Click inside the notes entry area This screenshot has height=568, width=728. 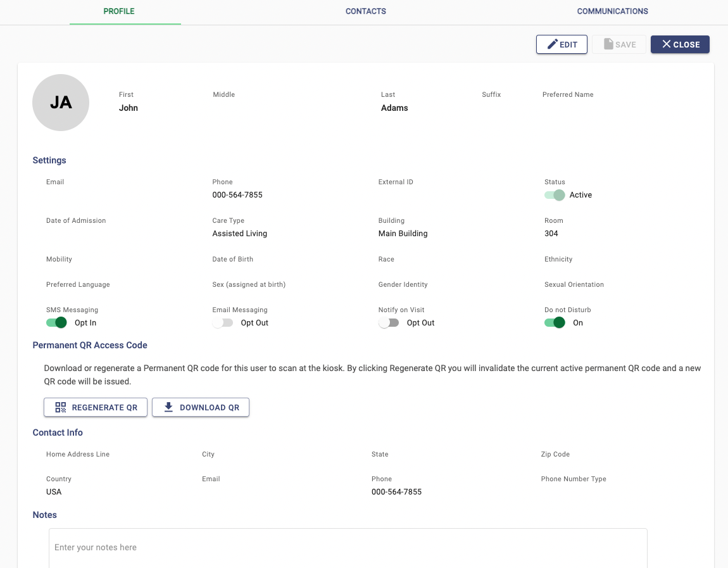[347, 547]
